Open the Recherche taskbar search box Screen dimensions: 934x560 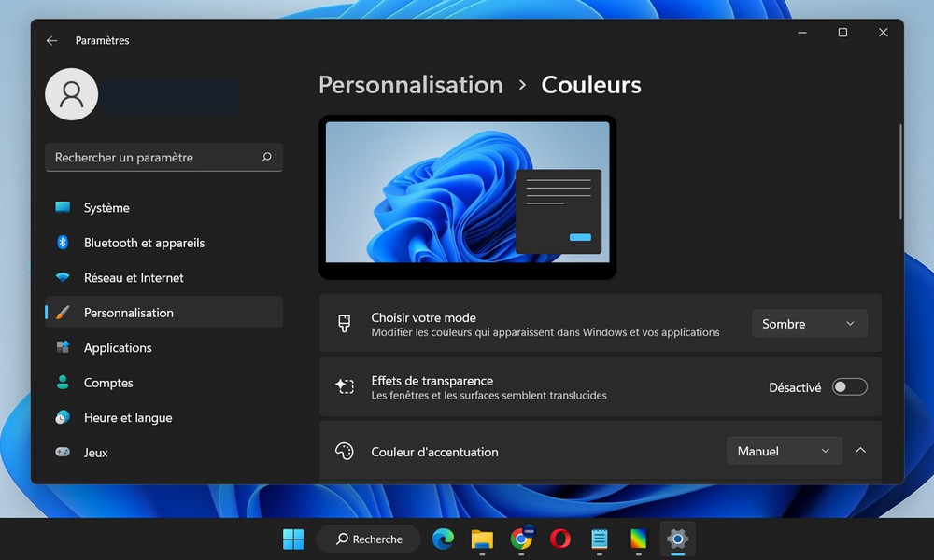(x=369, y=539)
